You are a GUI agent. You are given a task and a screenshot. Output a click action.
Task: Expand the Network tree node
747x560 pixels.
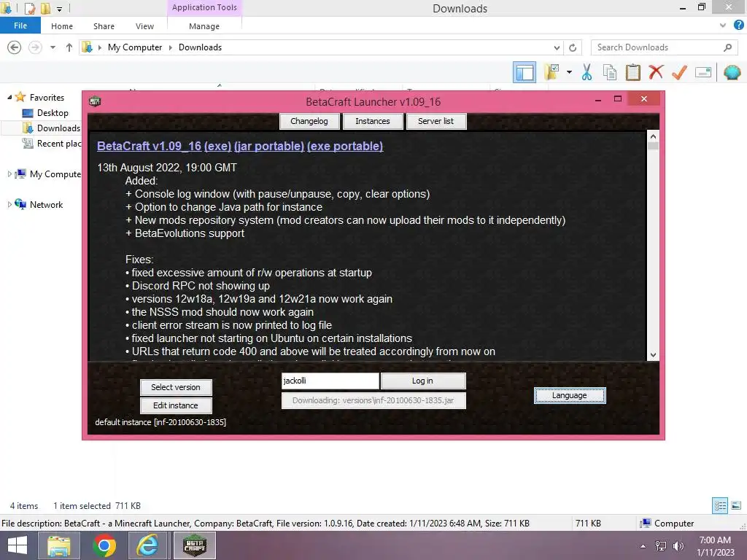point(9,205)
